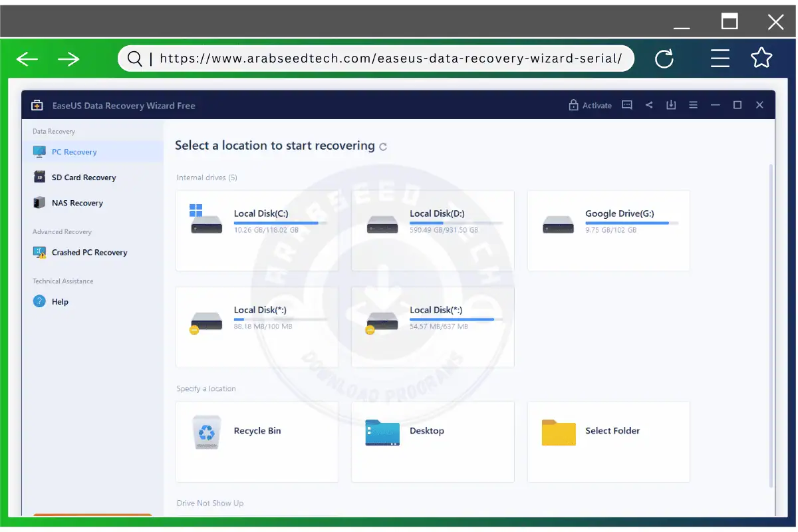Launch Crashed PC Recovery
The image size is (798, 532).
[x=88, y=253]
